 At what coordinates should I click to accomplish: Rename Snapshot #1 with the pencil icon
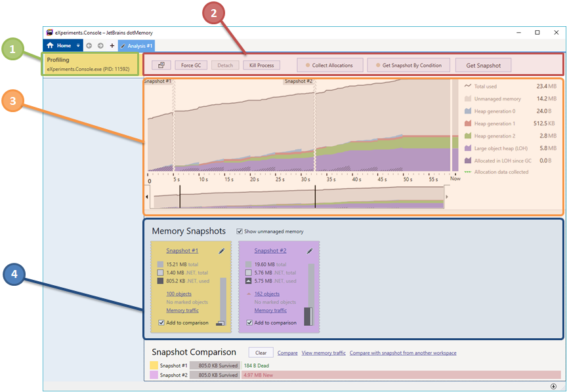click(x=222, y=250)
